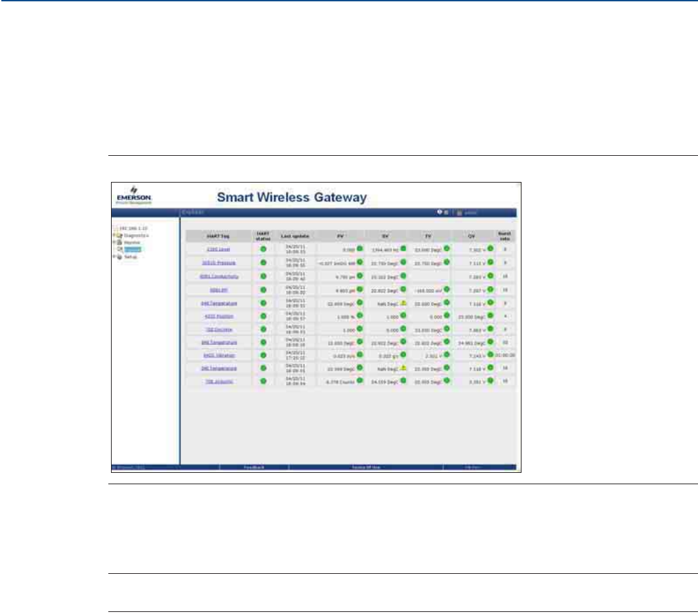Click the yellow SV warning icon for 648 Temperature
This screenshot has height=616, width=698.
(403, 303)
